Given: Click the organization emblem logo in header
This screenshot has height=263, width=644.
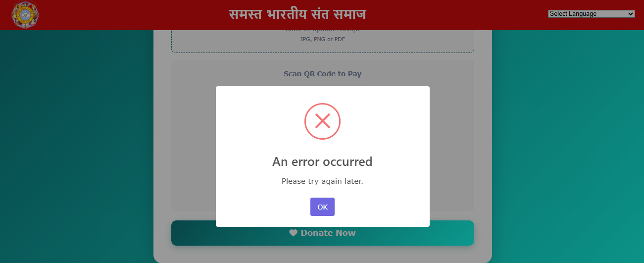Looking at the screenshot, I should pos(25,14).
